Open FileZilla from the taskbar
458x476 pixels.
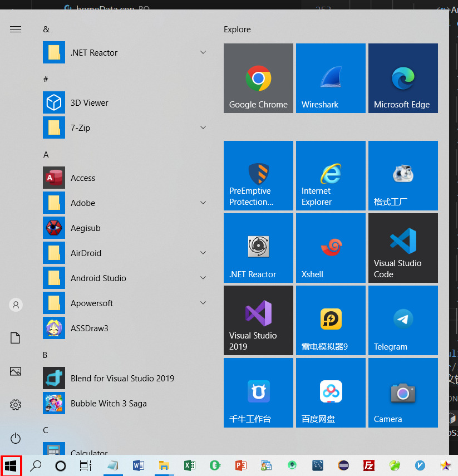(x=369, y=465)
